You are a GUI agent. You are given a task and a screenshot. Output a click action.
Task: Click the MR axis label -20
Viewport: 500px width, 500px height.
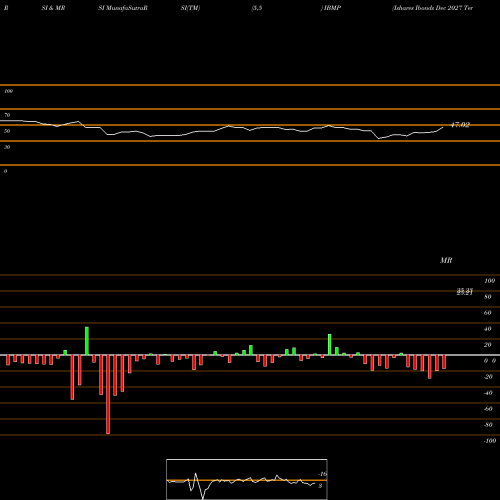pos(488,377)
